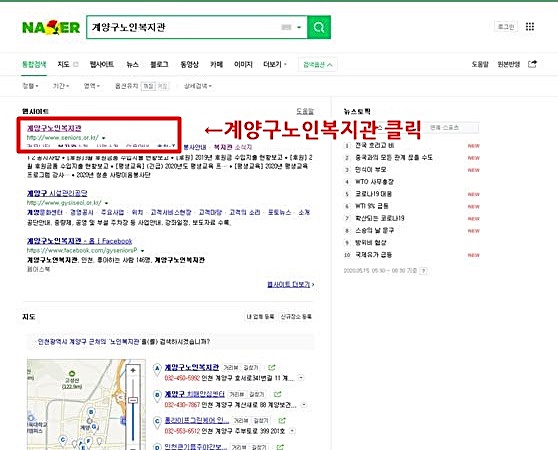Click the map preview thumbnail
Viewport: 558px width, 450px height.
tap(86, 404)
